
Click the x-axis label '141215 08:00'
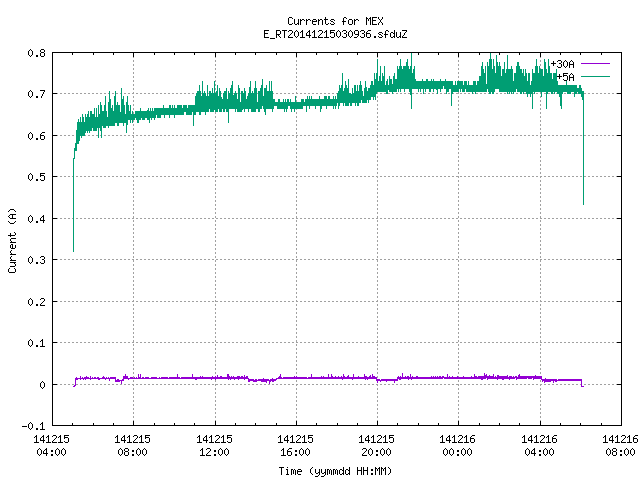(x=133, y=446)
